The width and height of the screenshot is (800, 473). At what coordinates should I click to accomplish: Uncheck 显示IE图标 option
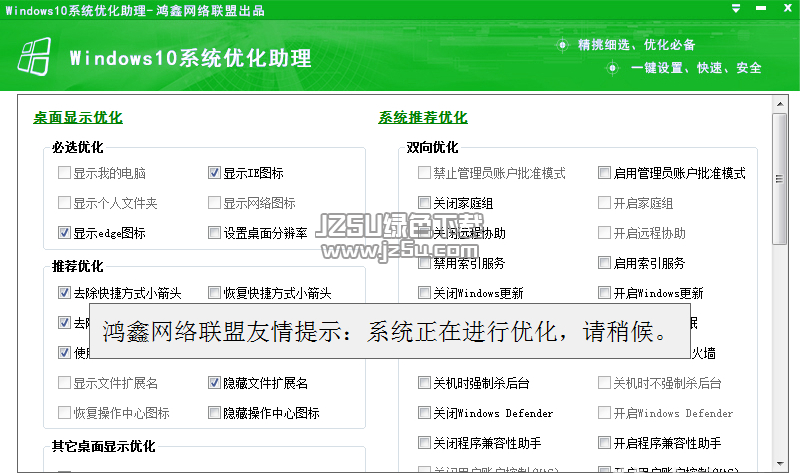point(214,172)
